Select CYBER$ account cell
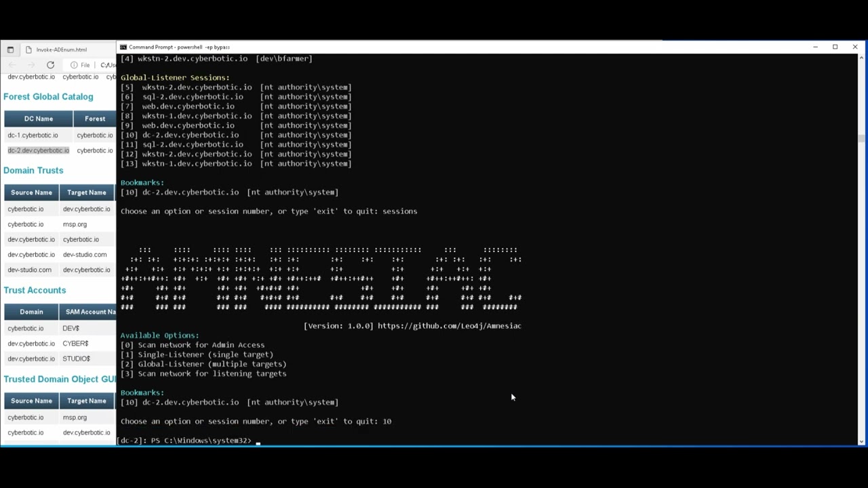Viewport: 868px width, 488px height. click(75, 344)
